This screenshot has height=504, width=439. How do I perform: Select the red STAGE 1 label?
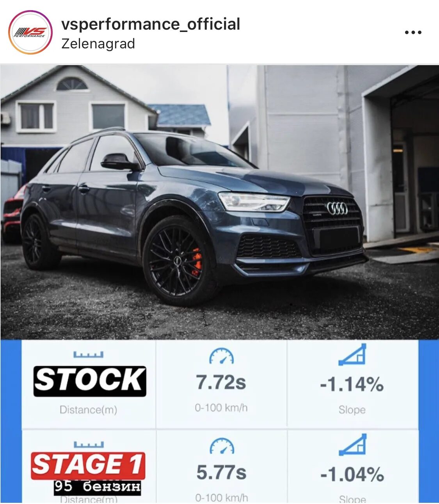tap(88, 466)
